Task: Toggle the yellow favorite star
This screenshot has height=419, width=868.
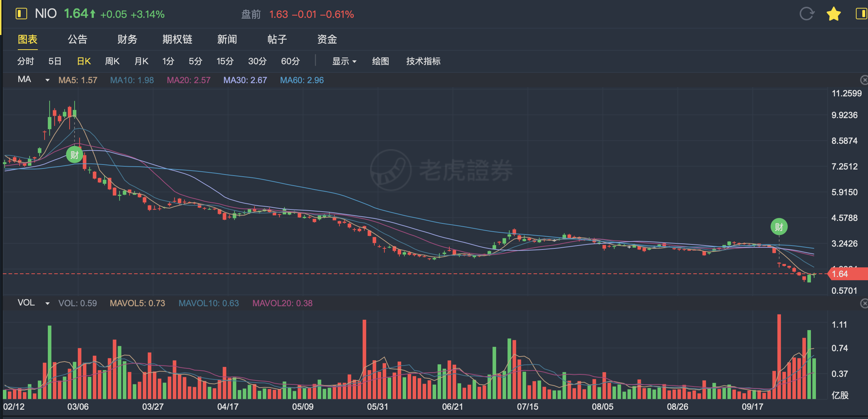Action: pyautogui.click(x=834, y=14)
